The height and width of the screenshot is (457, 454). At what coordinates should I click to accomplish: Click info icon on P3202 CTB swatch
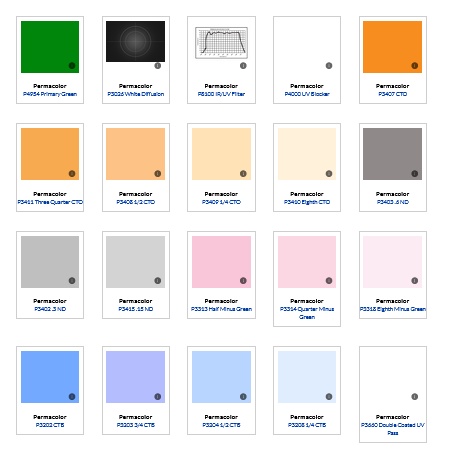[x=72, y=397]
